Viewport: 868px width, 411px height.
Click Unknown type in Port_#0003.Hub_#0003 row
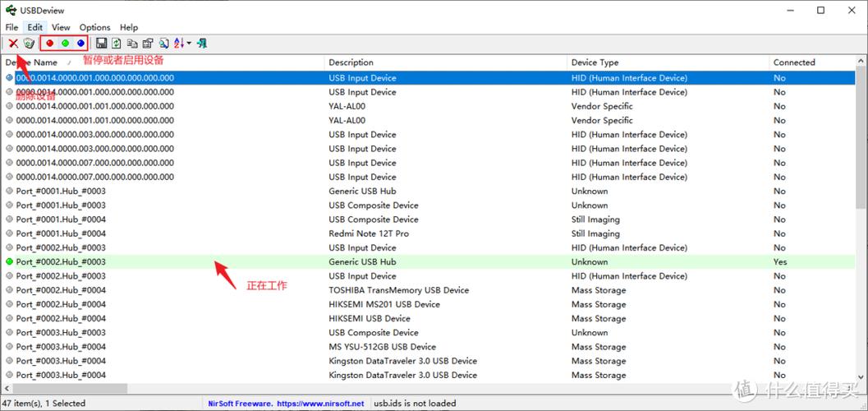pyautogui.click(x=590, y=332)
